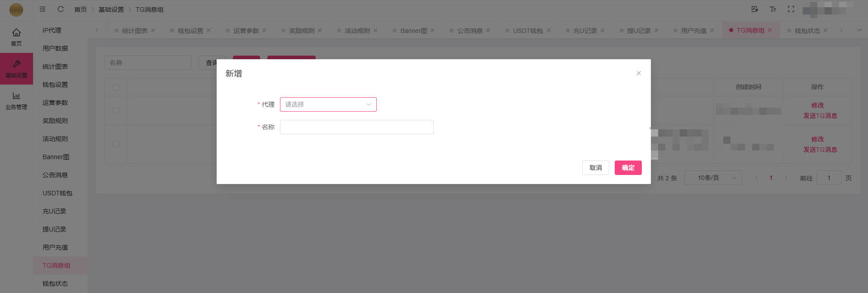Click the 确定 confirm button
Viewport: 868px width, 293px height.
tap(628, 168)
